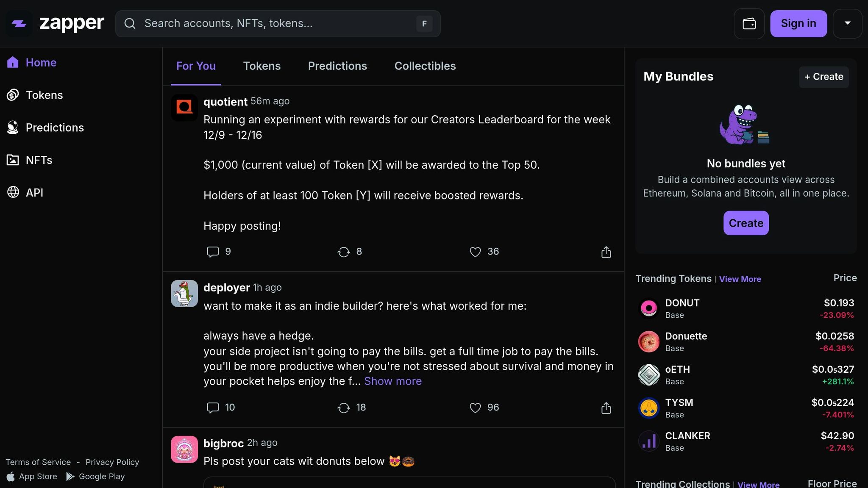Image resolution: width=868 pixels, height=488 pixels.
Task: Repost quotient's post with the recast icon
Action: pos(343,252)
